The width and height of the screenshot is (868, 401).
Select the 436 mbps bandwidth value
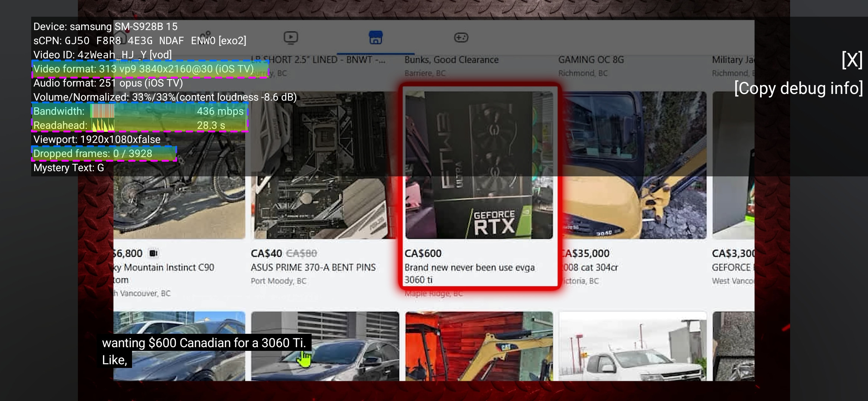click(220, 111)
